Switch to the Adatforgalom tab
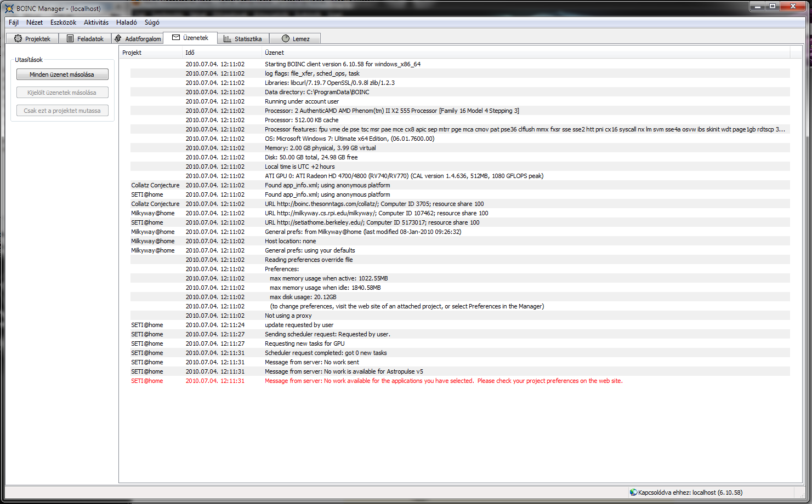 coord(137,39)
